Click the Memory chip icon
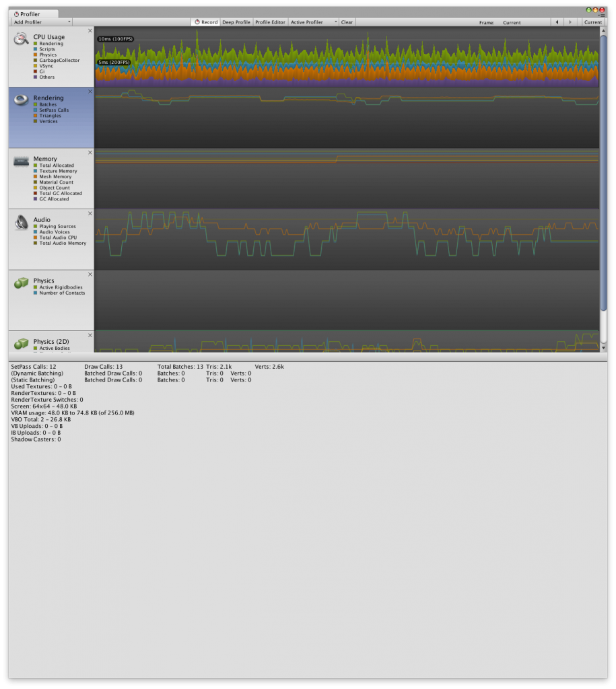 click(21, 161)
